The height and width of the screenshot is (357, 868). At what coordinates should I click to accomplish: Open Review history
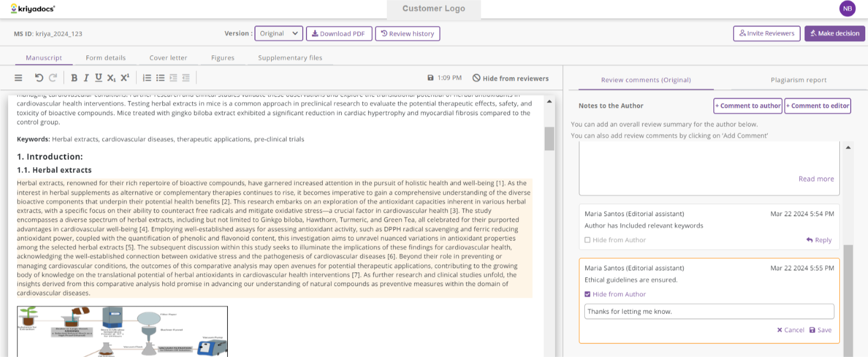(x=407, y=34)
